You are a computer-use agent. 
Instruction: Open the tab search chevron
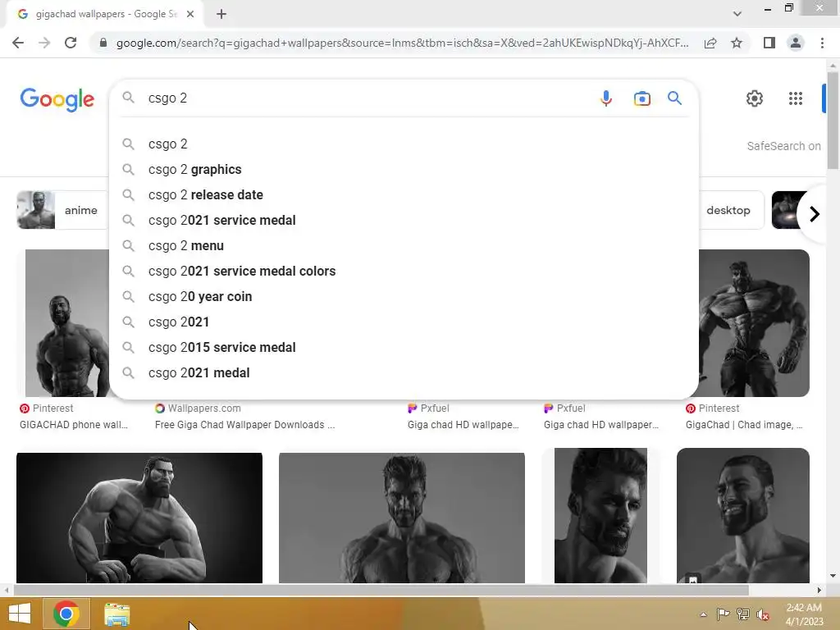point(737,14)
